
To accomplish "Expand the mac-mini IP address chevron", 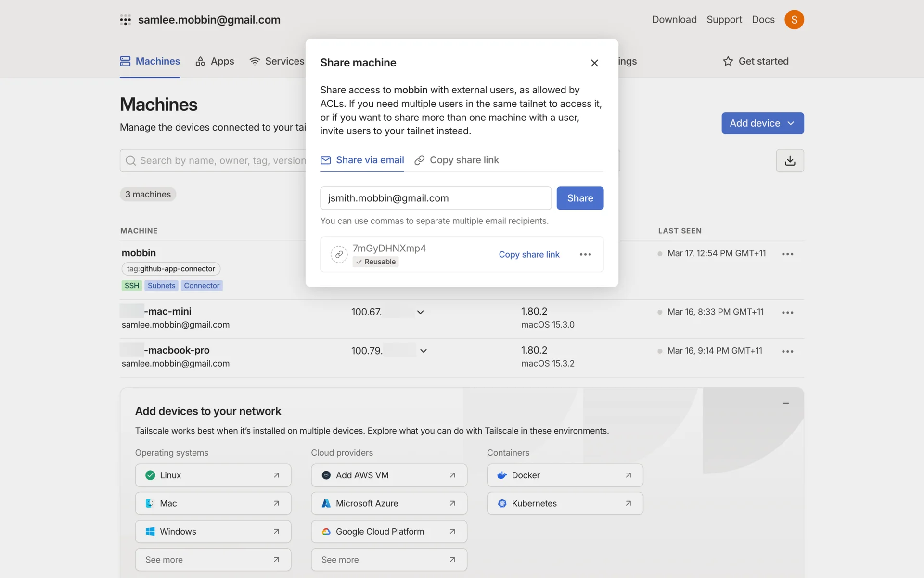I will coord(420,312).
